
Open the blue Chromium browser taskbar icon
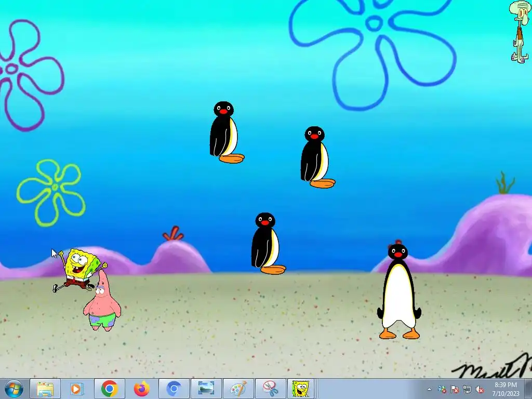coord(174,389)
